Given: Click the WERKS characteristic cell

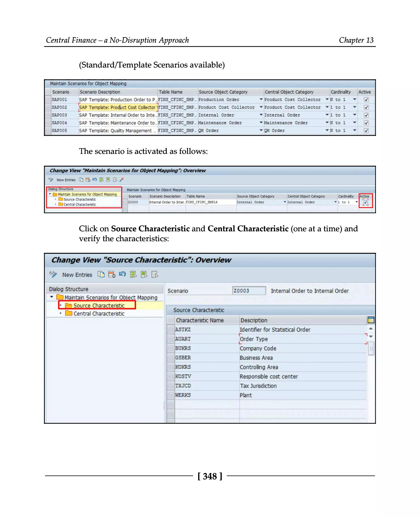Looking at the screenshot, I should coord(207,395).
